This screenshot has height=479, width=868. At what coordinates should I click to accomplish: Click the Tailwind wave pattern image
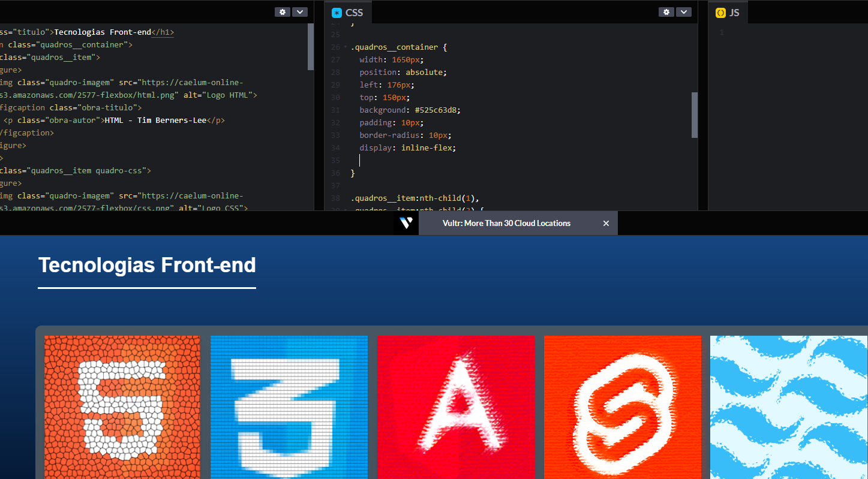tap(789, 407)
